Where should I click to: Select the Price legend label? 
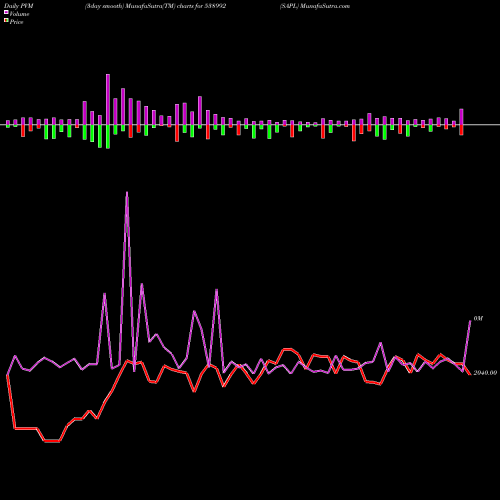(x=16, y=22)
